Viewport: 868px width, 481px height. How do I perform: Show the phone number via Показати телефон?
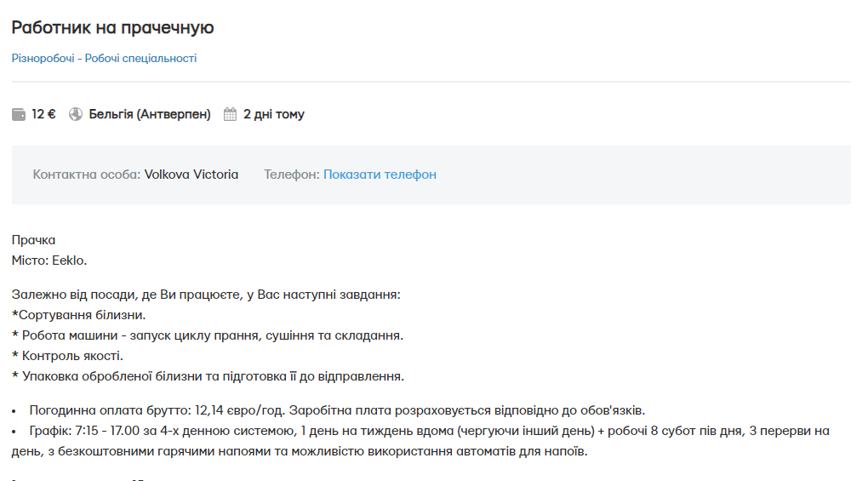click(380, 175)
